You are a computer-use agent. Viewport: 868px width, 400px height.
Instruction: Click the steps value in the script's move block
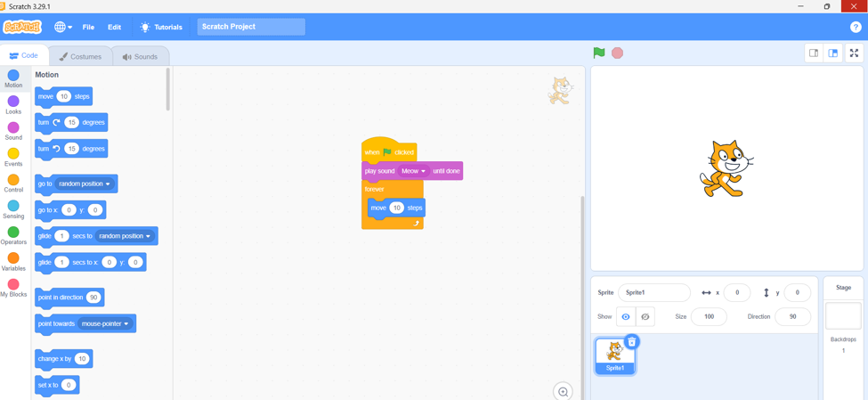[x=396, y=208]
